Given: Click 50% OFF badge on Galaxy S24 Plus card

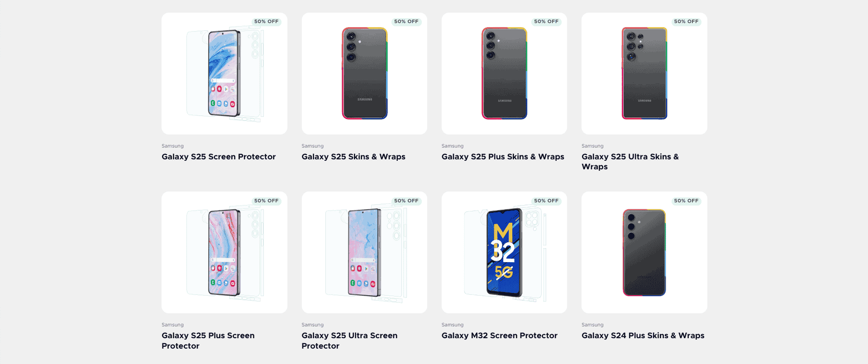Looking at the screenshot, I should click(x=686, y=201).
